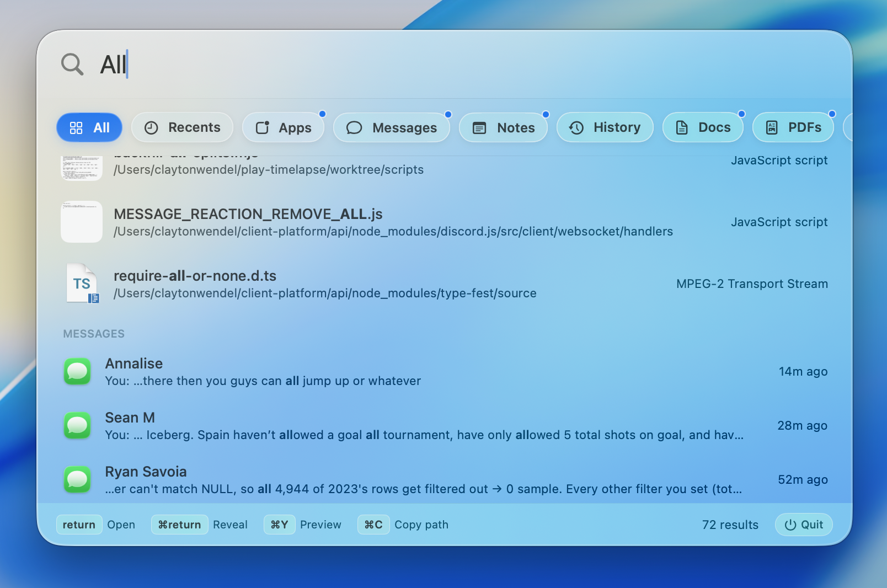This screenshot has height=588, width=887.
Task: Select the All filter tab
Action: click(x=89, y=127)
